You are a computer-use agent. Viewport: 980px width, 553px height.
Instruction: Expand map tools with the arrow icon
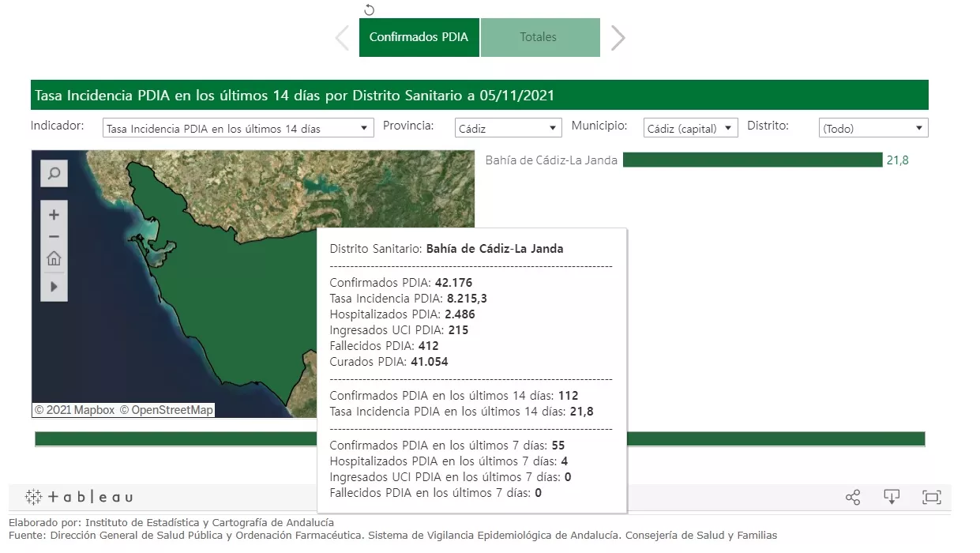click(x=54, y=286)
